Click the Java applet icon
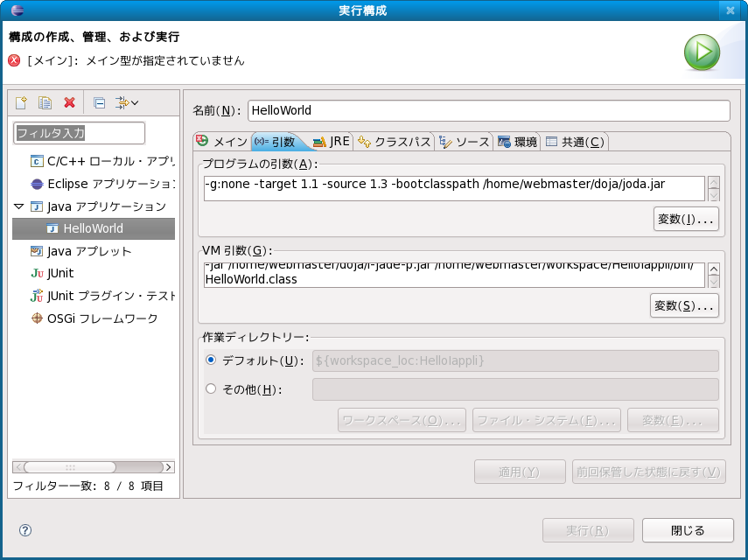Screen dimensions: 748x560 tap(36, 251)
